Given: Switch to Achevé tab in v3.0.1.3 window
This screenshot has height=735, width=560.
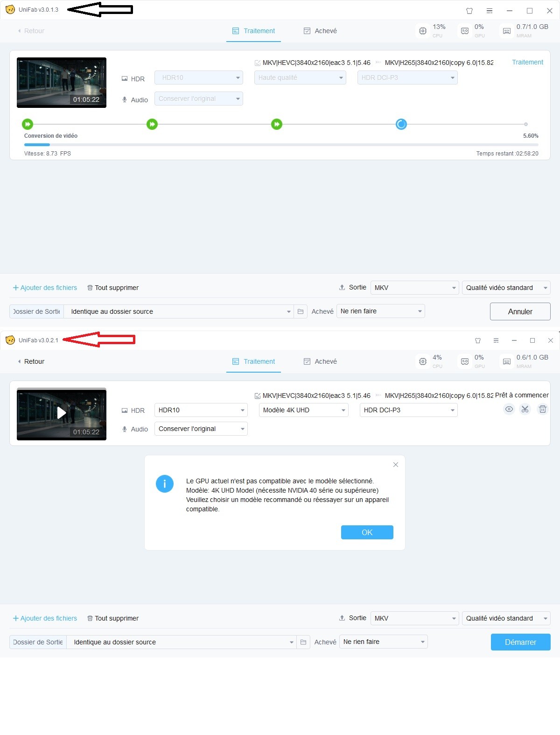Looking at the screenshot, I should click(x=320, y=31).
